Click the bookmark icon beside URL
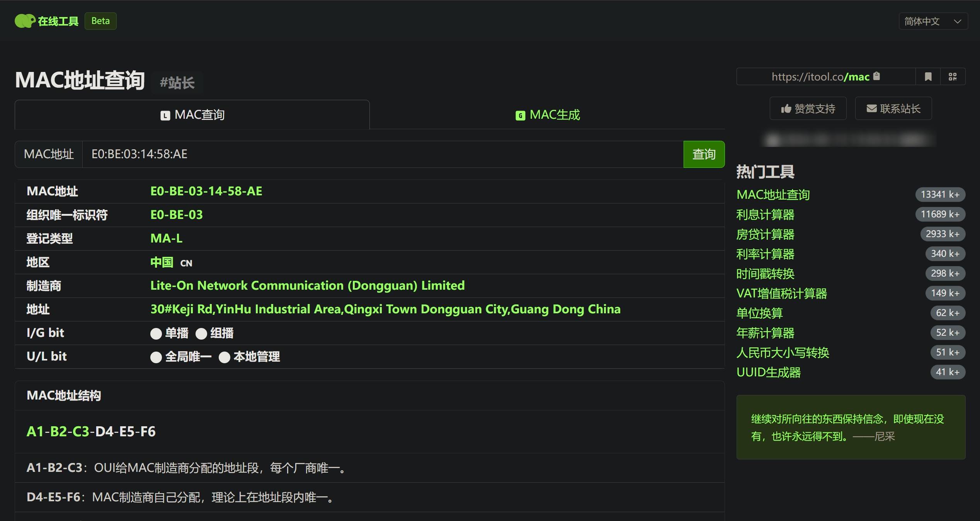The width and height of the screenshot is (980, 521). coord(928,77)
